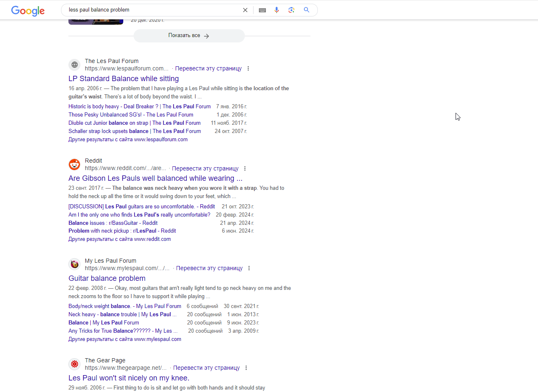Click the video thumbnail at the top

(96, 21)
